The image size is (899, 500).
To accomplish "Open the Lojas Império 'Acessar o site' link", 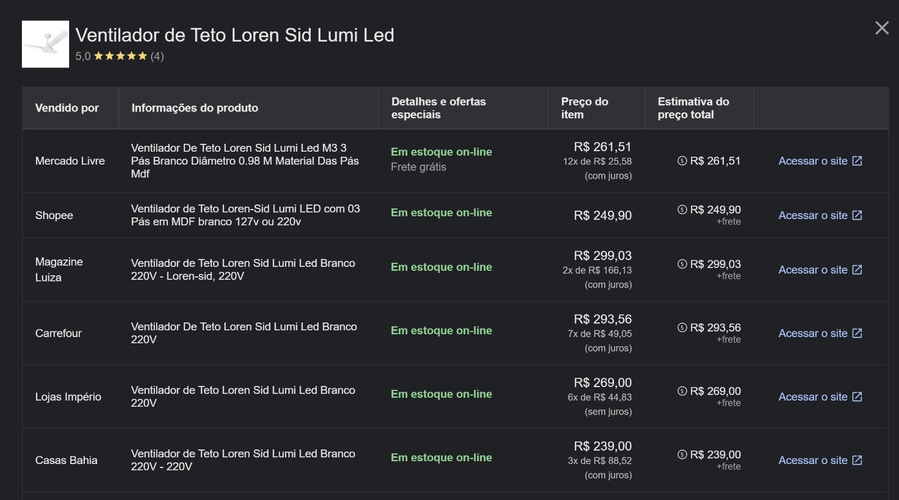I will click(820, 397).
